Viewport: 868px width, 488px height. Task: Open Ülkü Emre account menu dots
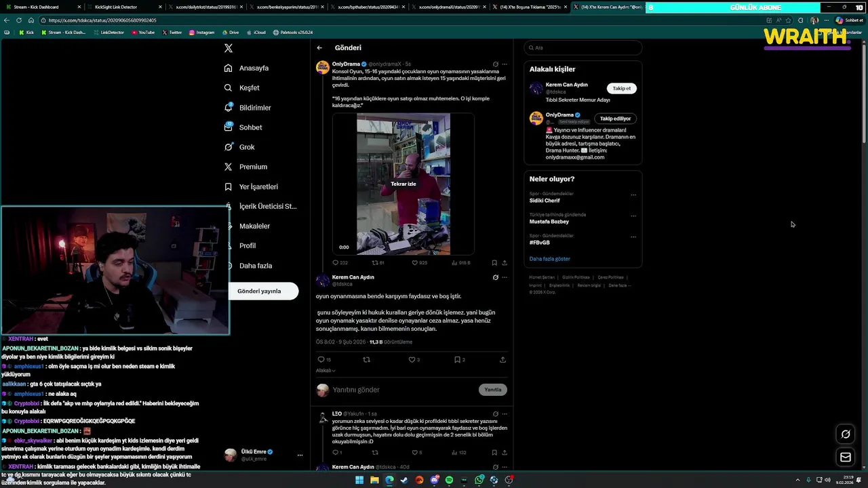[x=300, y=455]
